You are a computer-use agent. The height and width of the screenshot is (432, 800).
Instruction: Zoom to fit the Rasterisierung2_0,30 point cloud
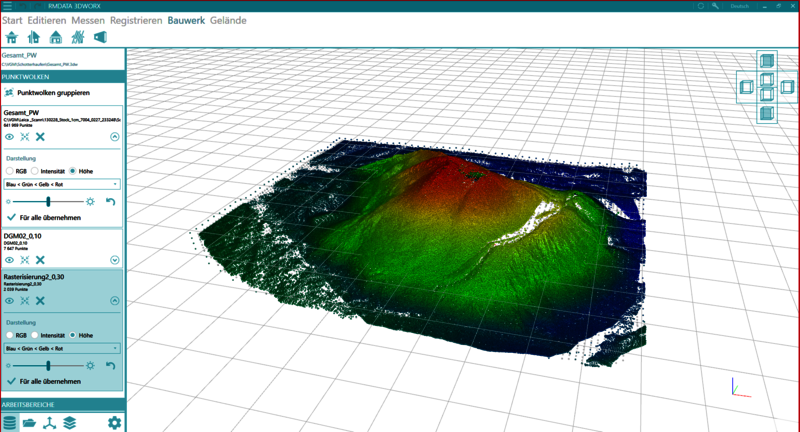pyautogui.click(x=24, y=301)
